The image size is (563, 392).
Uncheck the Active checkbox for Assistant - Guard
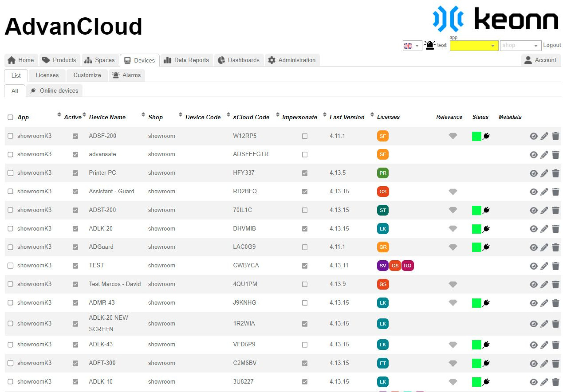click(x=75, y=192)
